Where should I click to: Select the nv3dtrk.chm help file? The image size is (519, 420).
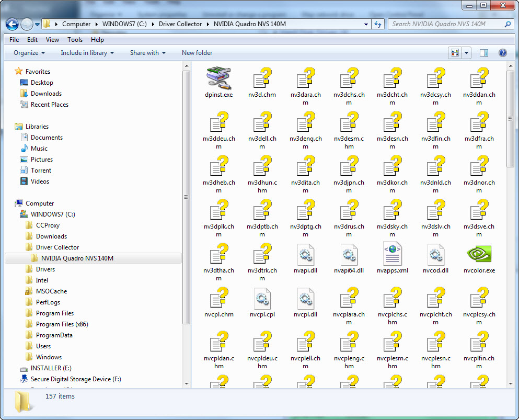[x=262, y=254]
